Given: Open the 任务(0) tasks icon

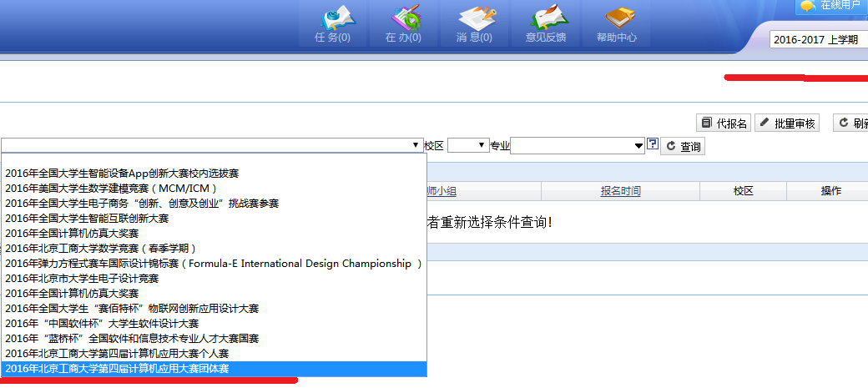Looking at the screenshot, I should (332, 23).
